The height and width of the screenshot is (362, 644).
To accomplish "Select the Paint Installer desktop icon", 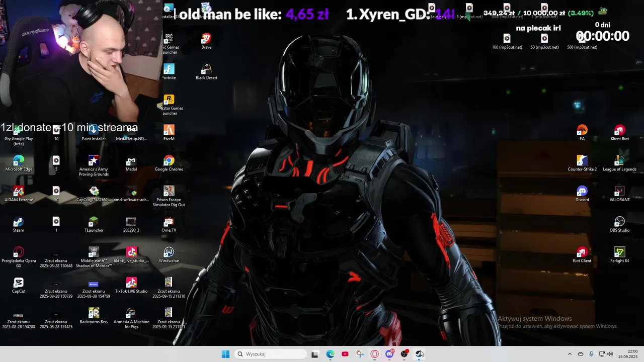I will click(94, 133).
